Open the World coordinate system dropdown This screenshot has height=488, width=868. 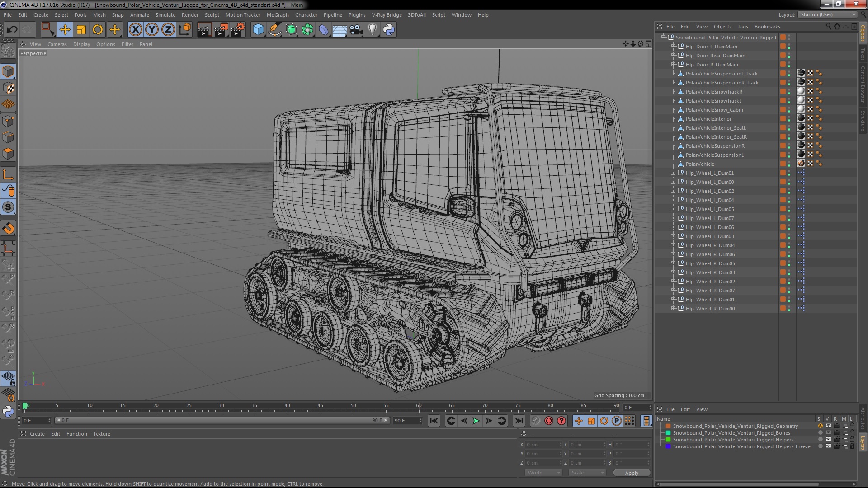(543, 473)
